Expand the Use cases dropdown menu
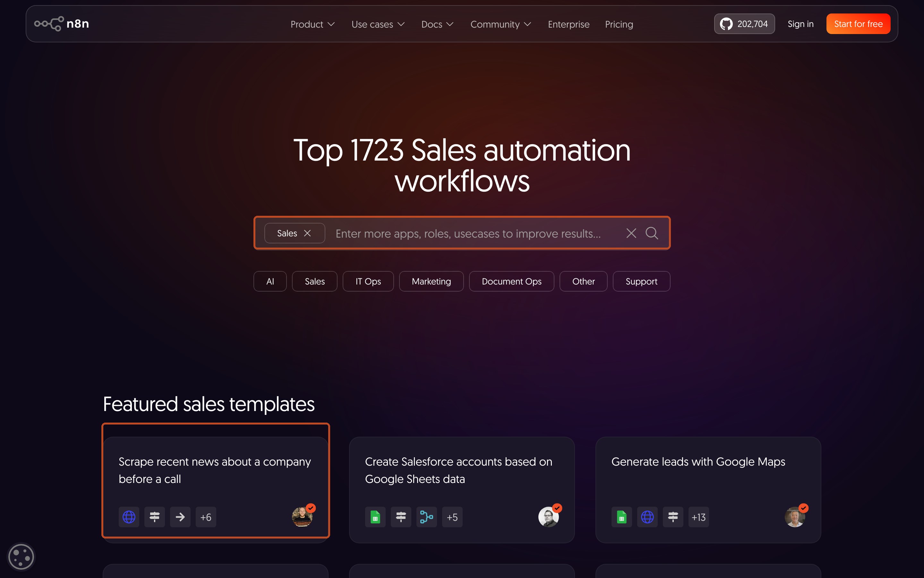The image size is (924, 578). pos(378,24)
